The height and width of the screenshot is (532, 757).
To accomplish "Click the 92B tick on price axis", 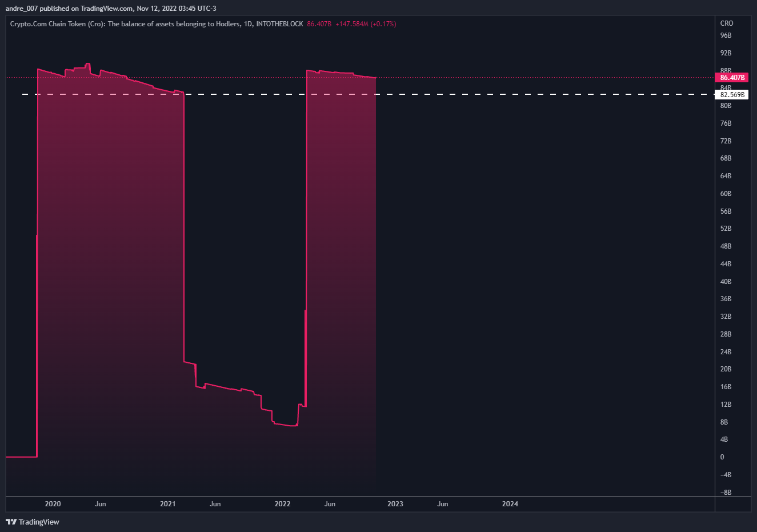I will (726, 53).
